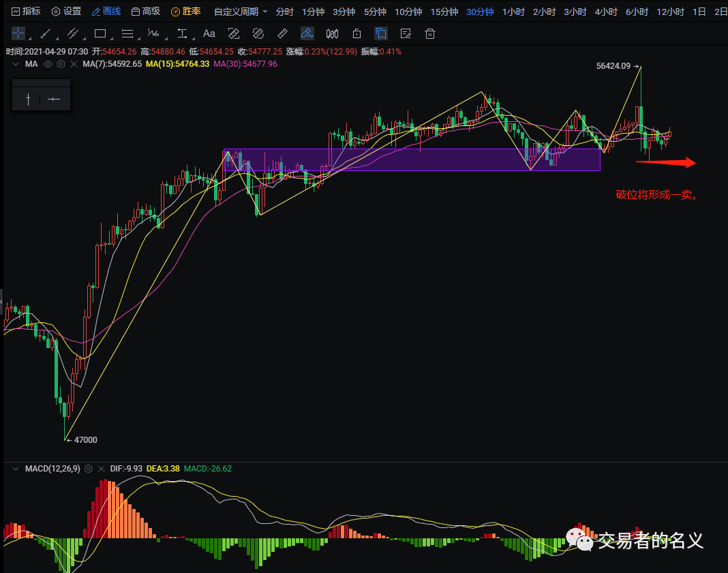Select the crosshair cursor tool
The width and height of the screenshot is (728, 573).
18,33
